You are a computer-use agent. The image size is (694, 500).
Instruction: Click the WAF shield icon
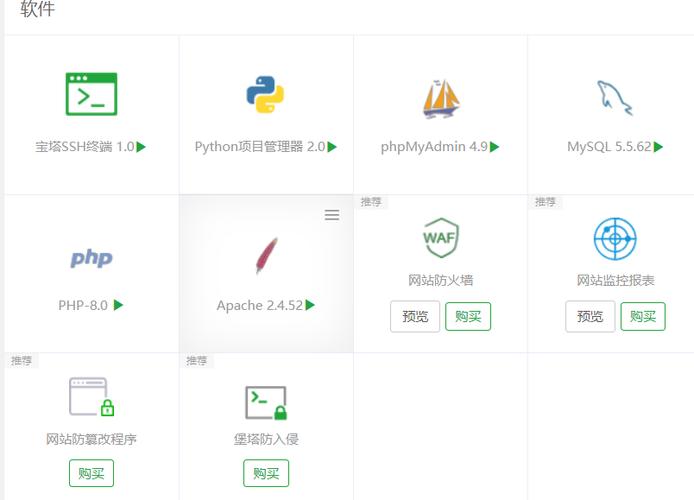click(x=440, y=238)
